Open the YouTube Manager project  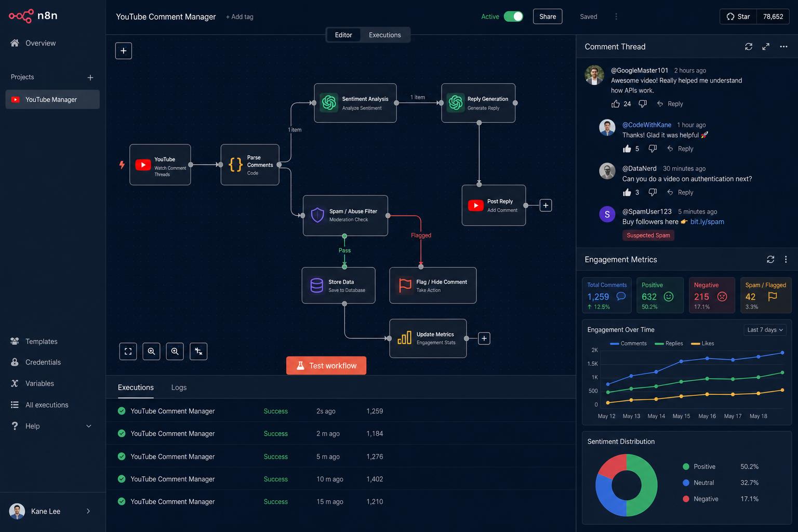(52, 99)
